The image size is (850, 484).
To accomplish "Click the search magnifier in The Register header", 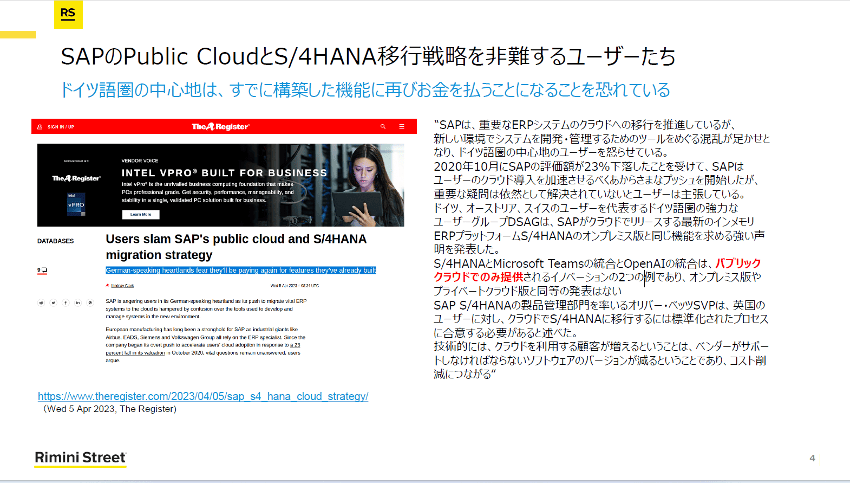I will [383, 126].
